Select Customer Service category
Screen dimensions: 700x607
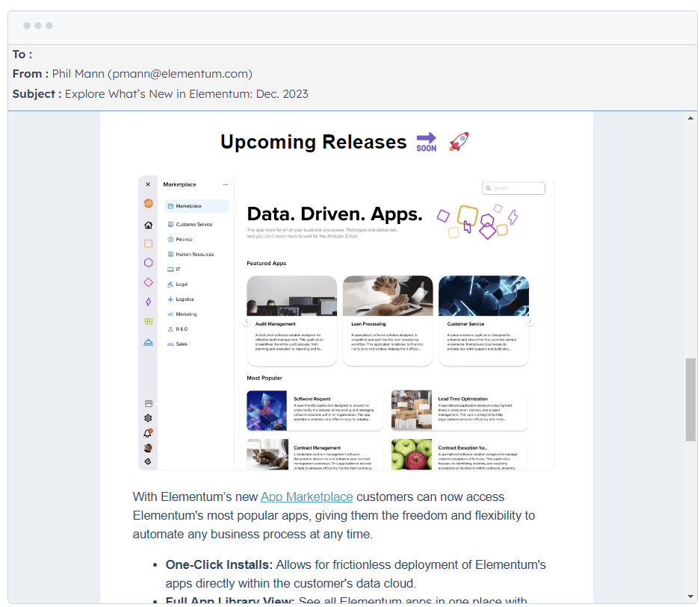[191, 225]
